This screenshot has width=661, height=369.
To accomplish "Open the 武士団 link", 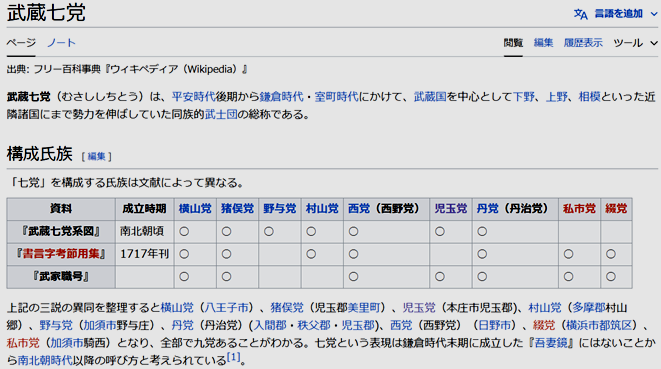I will pos(221,114).
